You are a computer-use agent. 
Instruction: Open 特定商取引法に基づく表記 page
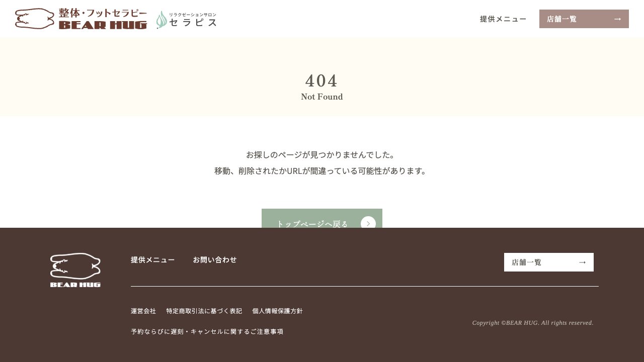(x=204, y=311)
